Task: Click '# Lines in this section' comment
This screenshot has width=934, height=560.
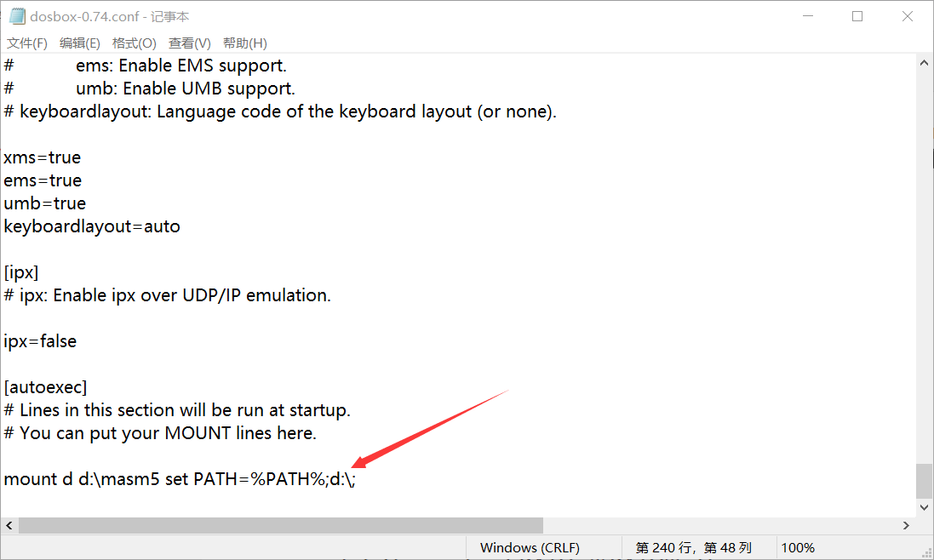Action: 177,410
